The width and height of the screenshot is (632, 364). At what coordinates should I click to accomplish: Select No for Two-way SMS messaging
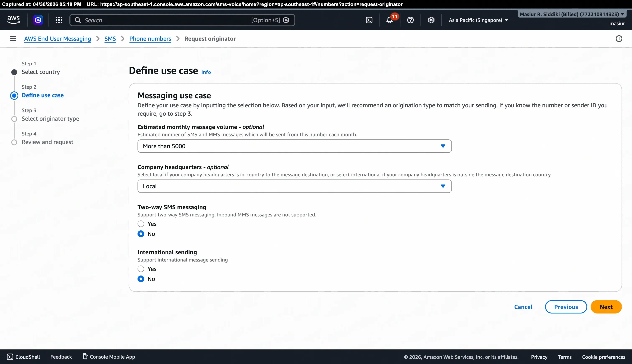coord(141,234)
